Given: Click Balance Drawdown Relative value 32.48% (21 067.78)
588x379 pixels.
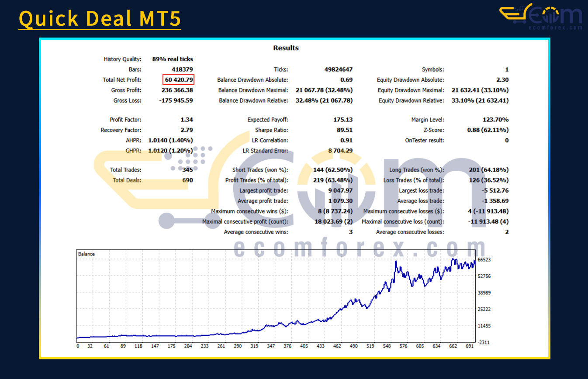Looking at the screenshot, I should [x=324, y=101].
